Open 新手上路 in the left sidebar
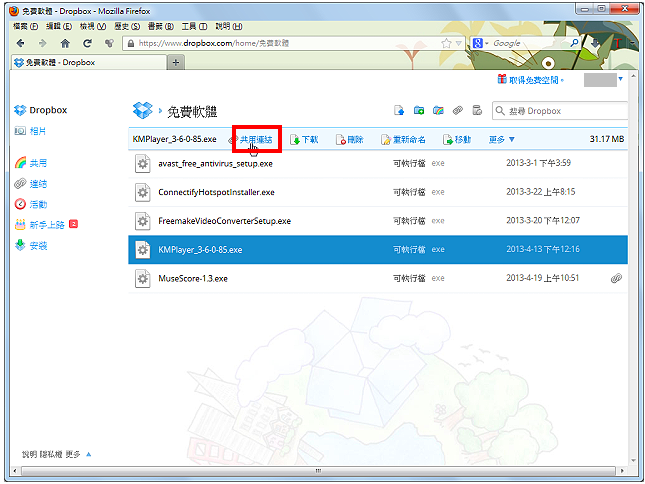Image resolution: width=645 pixels, height=484 pixels. coord(47,225)
